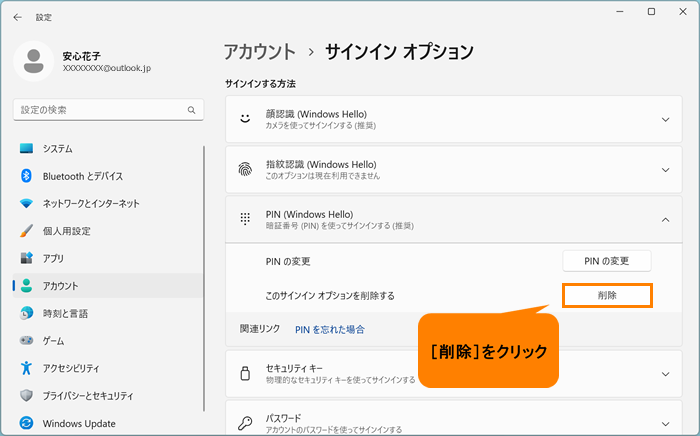Screen dimensions: 700x436
Task: Open システム settings category
Action: pyautogui.click(x=108, y=149)
